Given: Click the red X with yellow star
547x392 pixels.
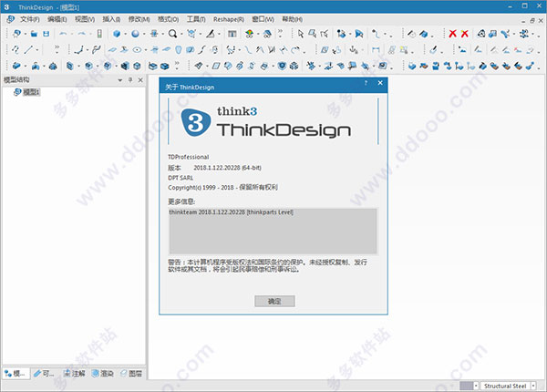Looking at the screenshot, I should [x=464, y=34].
